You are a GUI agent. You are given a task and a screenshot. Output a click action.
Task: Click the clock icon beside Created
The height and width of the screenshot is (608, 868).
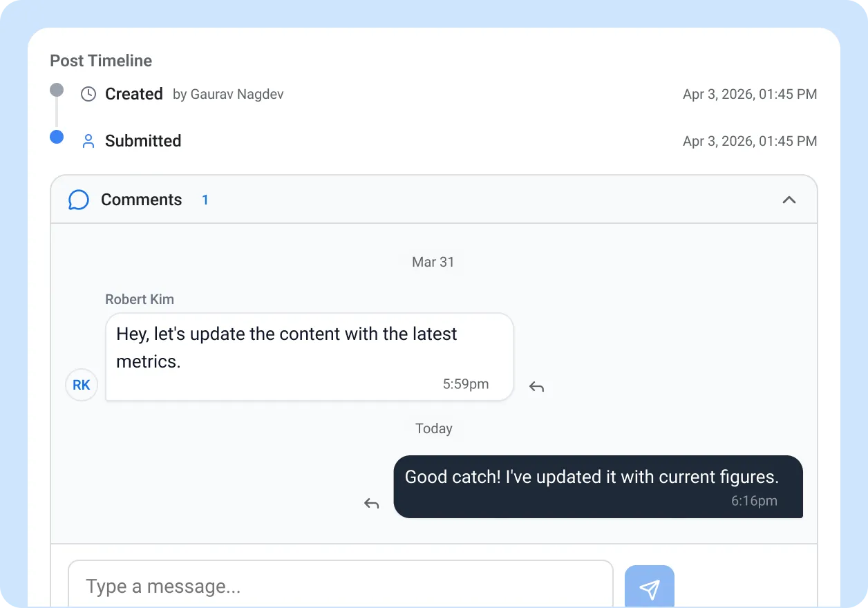tap(88, 94)
